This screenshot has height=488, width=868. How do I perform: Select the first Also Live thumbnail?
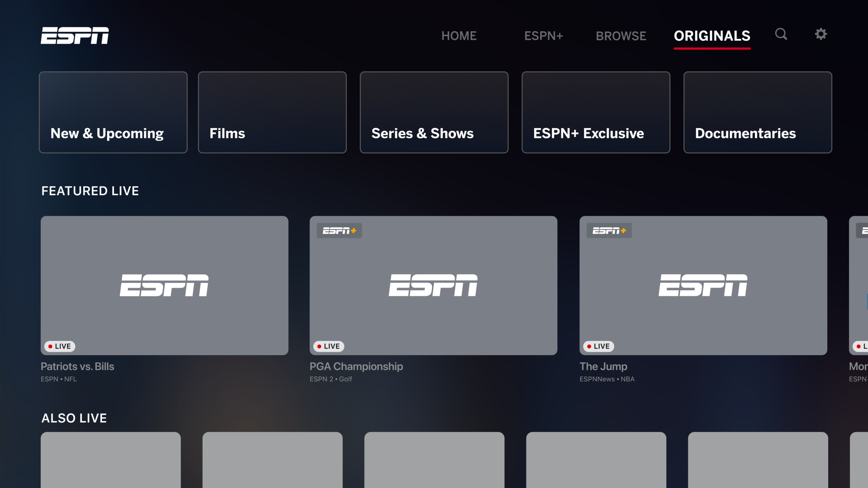coord(111,460)
